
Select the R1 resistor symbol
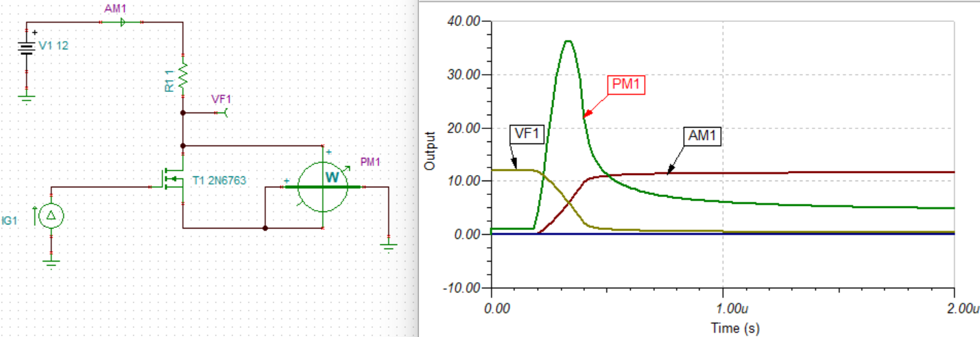point(183,75)
